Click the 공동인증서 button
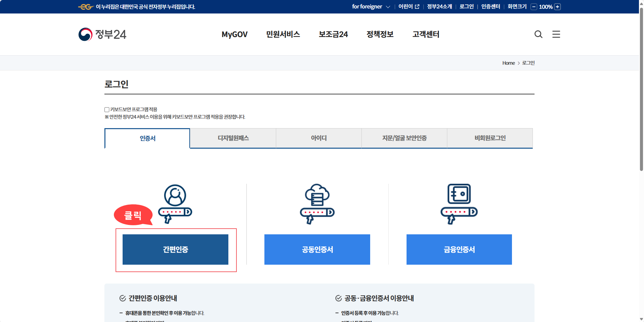Viewport: 644px width, 322px height. [x=317, y=250]
